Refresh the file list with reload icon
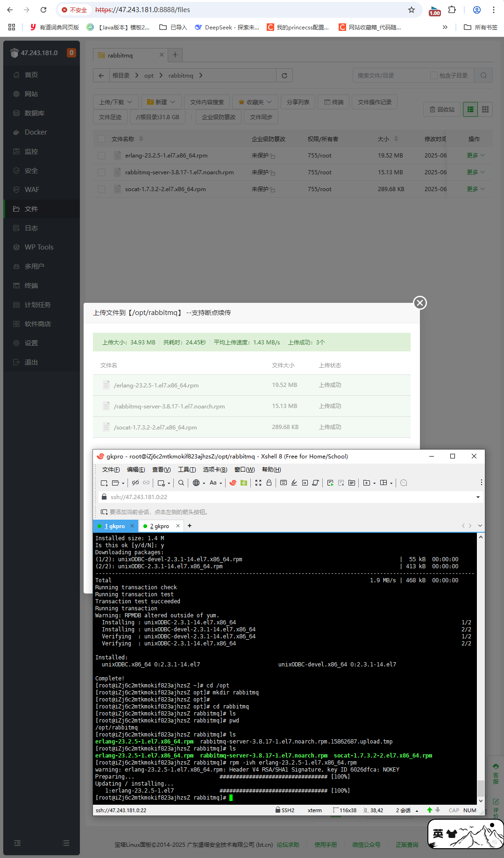504x858 pixels. pos(284,75)
